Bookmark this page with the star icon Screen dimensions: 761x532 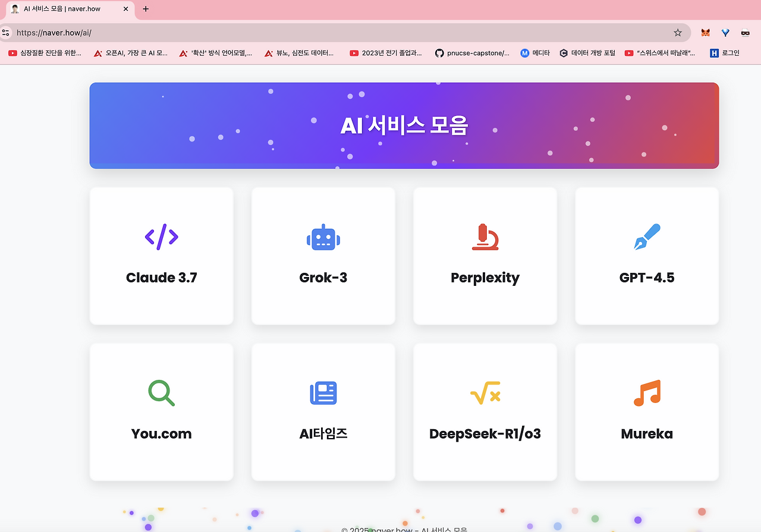point(678,33)
